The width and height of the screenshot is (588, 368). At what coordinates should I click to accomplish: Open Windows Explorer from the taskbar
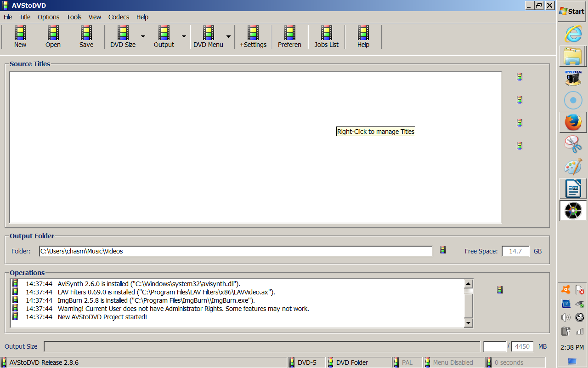pyautogui.click(x=573, y=56)
